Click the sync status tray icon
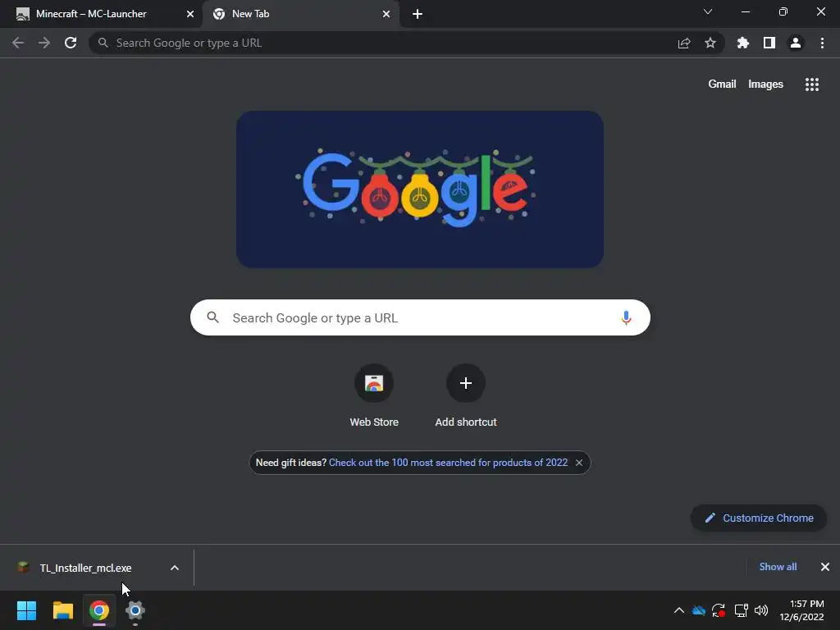Screen dimensions: 840x630 (x=719, y=610)
